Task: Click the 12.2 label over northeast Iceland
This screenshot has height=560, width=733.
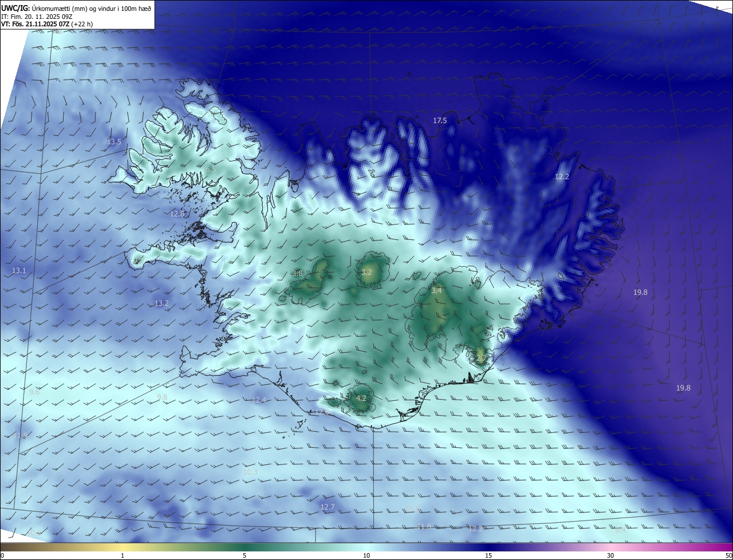Action: [562, 176]
